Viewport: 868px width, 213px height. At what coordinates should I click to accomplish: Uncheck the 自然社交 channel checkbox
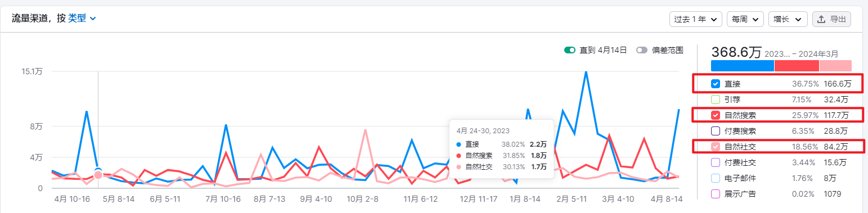click(x=716, y=147)
